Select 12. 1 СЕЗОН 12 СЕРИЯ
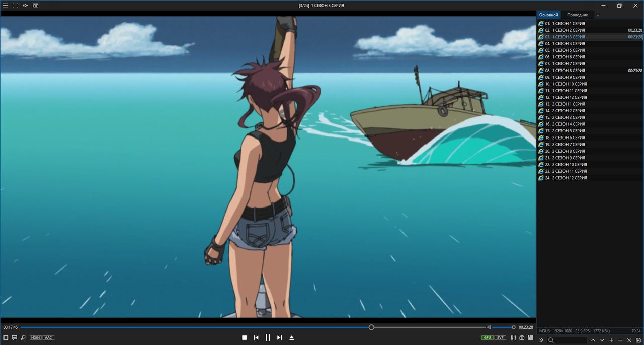 pyautogui.click(x=590, y=97)
